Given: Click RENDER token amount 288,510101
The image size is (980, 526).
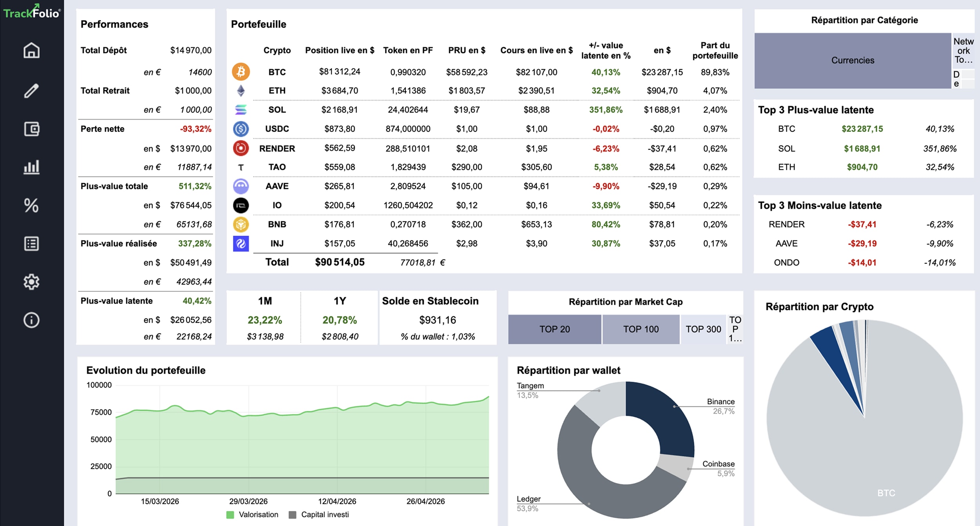Looking at the screenshot, I should (x=408, y=149).
